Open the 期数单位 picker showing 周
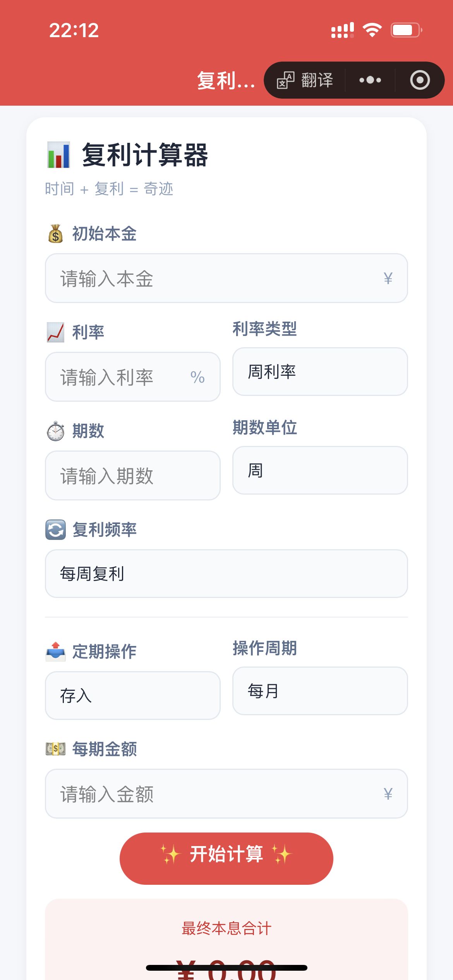 [x=320, y=470]
